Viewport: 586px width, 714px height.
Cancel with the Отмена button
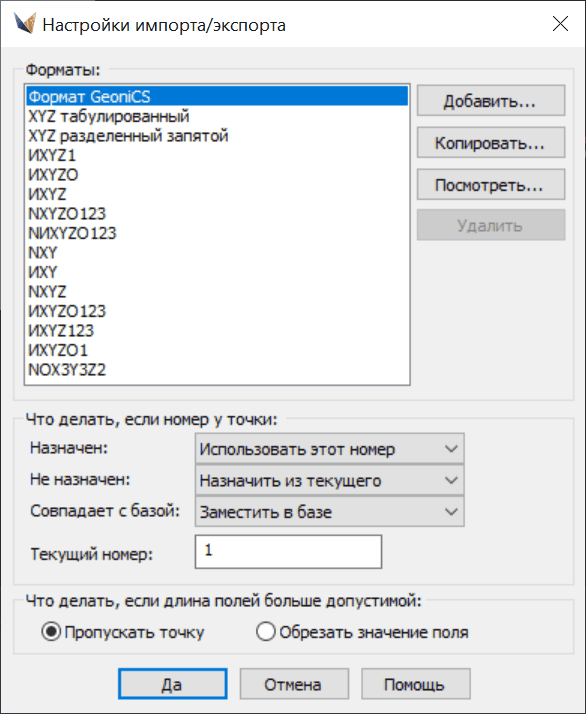pyautogui.click(x=294, y=684)
